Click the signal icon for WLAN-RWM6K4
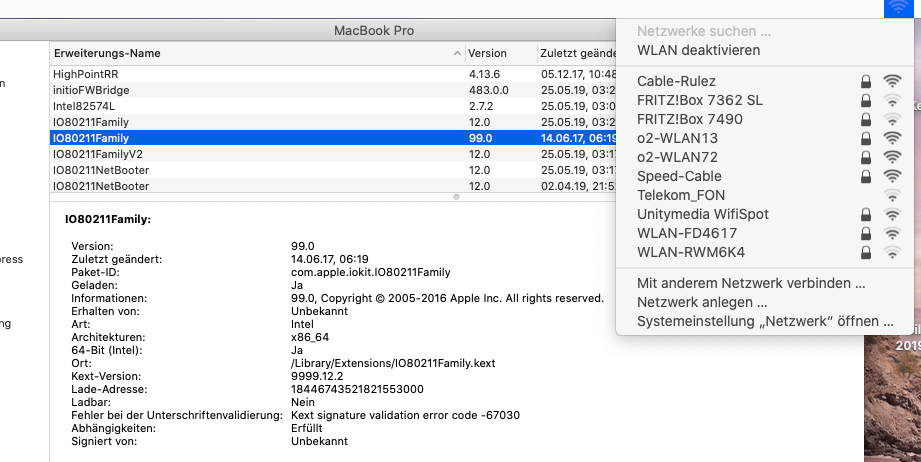Viewport: 921px width, 462px height. pyautogui.click(x=893, y=252)
